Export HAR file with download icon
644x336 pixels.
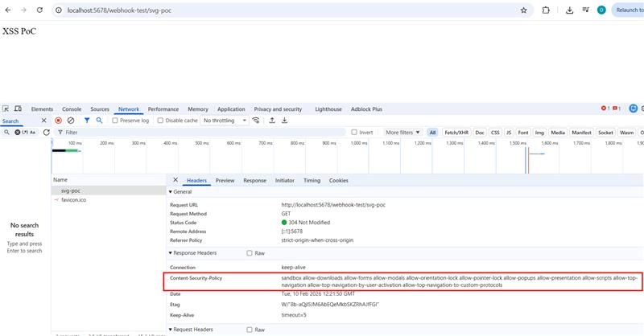(284, 121)
